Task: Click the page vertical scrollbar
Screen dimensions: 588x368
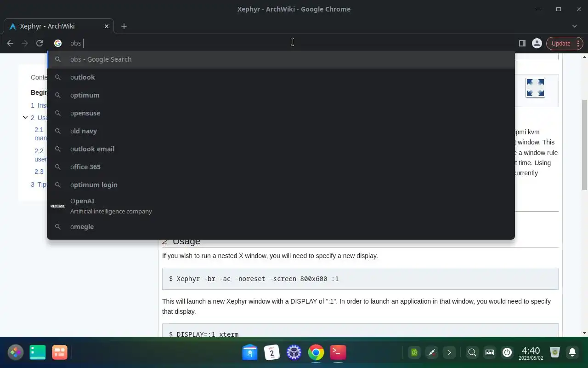Action: [584, 144]
